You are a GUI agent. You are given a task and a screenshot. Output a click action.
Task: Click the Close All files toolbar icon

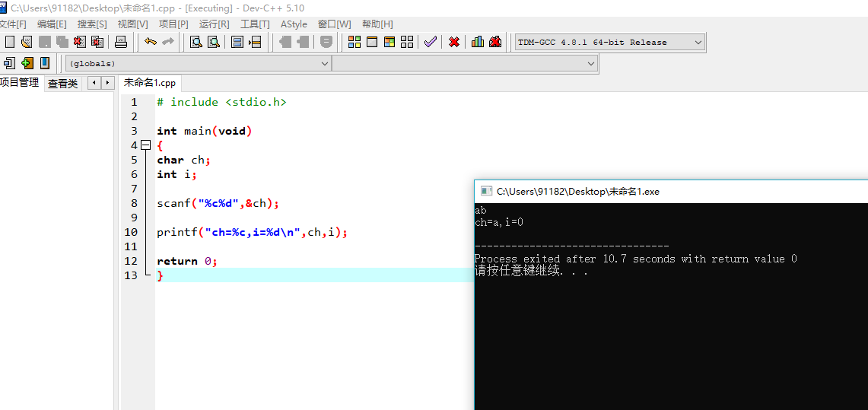point(97,42)
